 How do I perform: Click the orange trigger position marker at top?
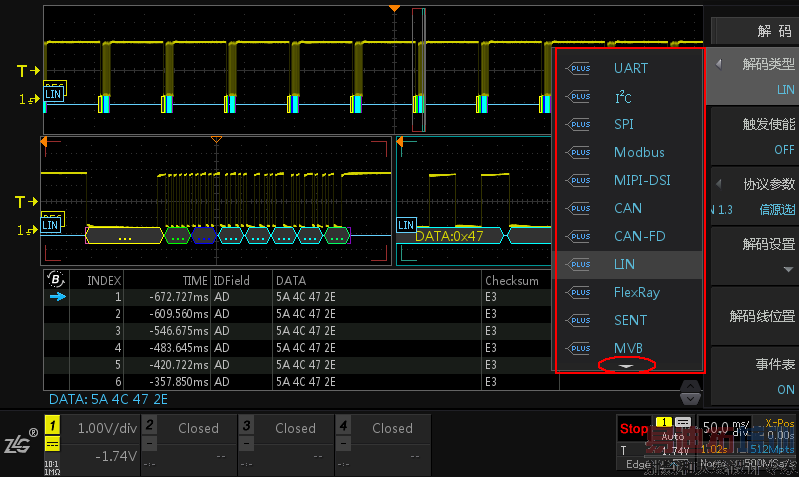[x=394, y=8]
